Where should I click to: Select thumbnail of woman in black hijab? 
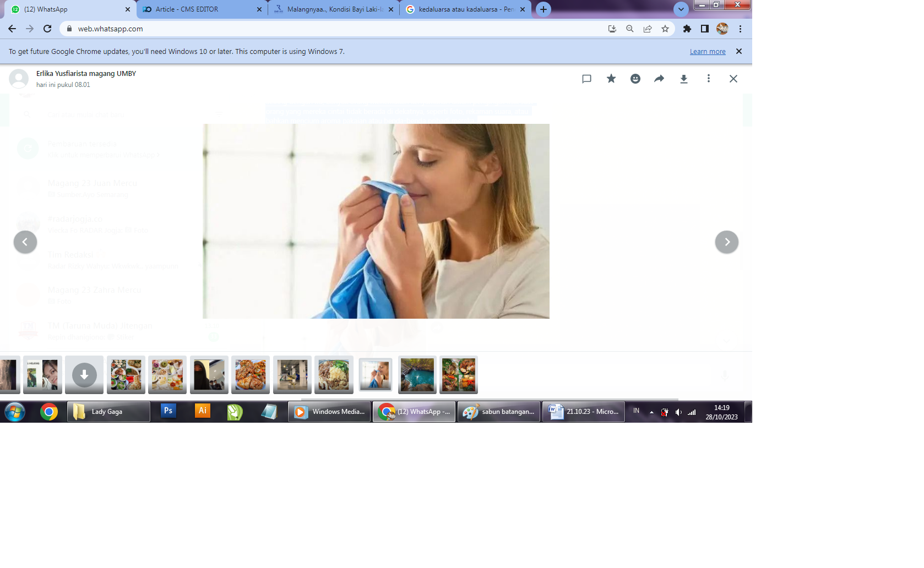(209, 375)
